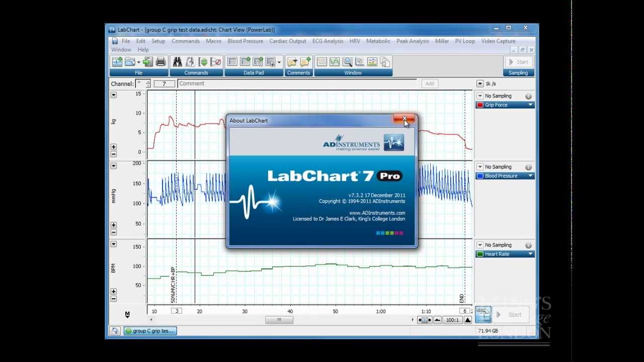This screenshot has width=644, height=362.
Task: Click the Save document green arrow icon
Action: [147, 62]
